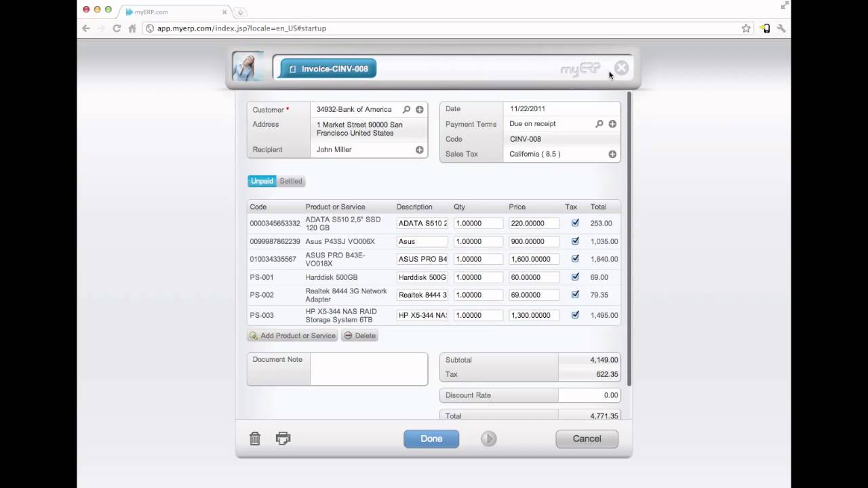868x488 pixels.
Task: Search customers with magnifier icon
Action: 406,110
